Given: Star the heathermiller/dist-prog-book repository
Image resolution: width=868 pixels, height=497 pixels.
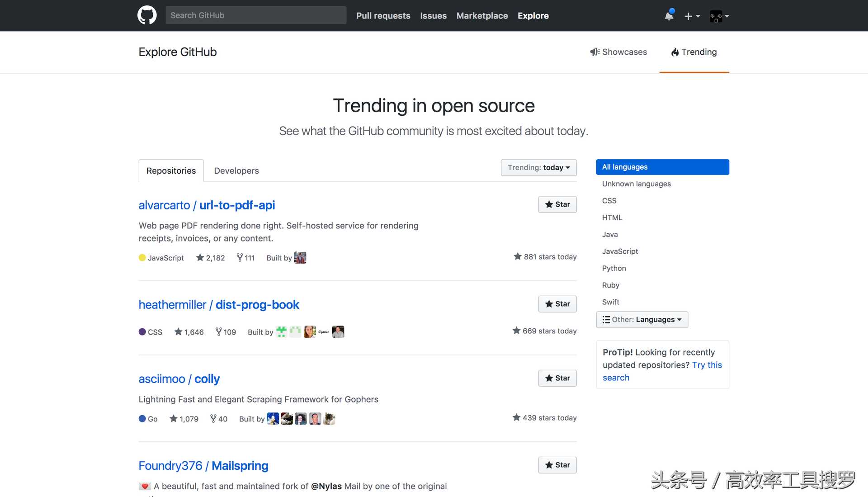Looking at the screenshot, I should [x=557, y=304].
